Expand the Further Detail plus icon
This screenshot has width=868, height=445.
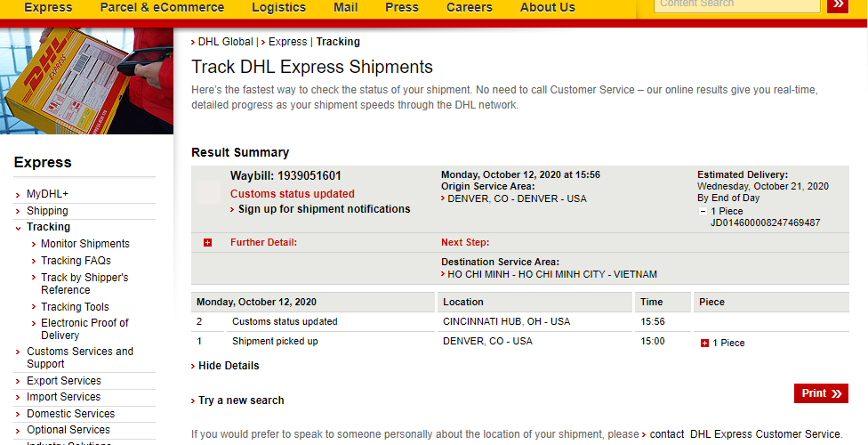point(207,242)
